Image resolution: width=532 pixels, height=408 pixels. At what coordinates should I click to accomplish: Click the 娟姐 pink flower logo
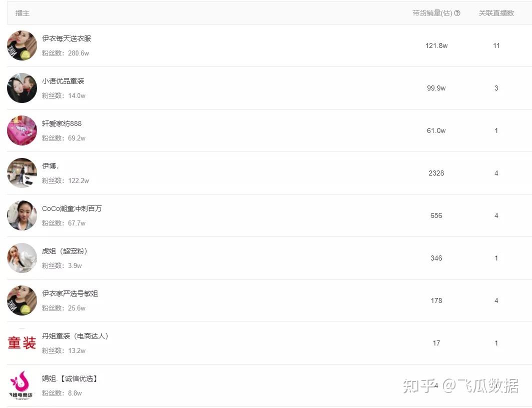22,385
